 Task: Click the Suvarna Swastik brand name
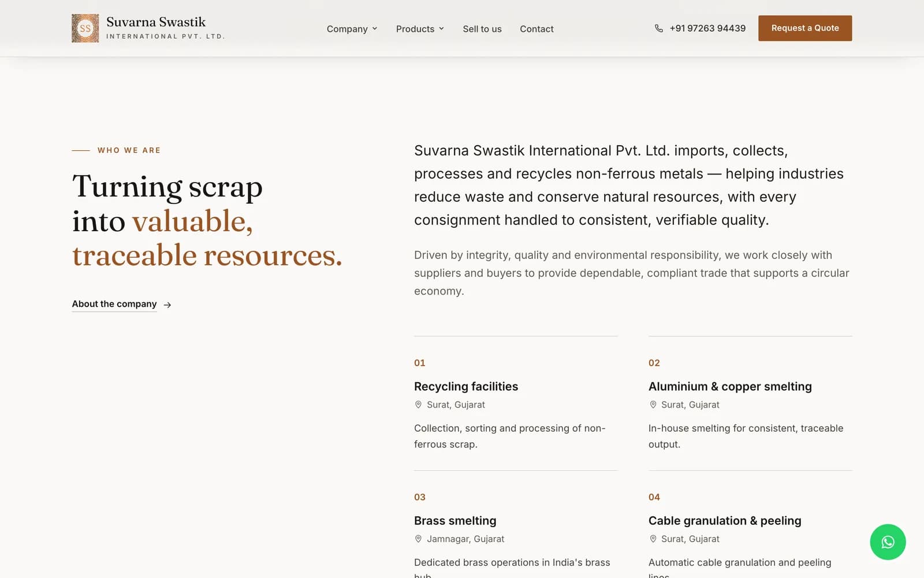(156, 22)
